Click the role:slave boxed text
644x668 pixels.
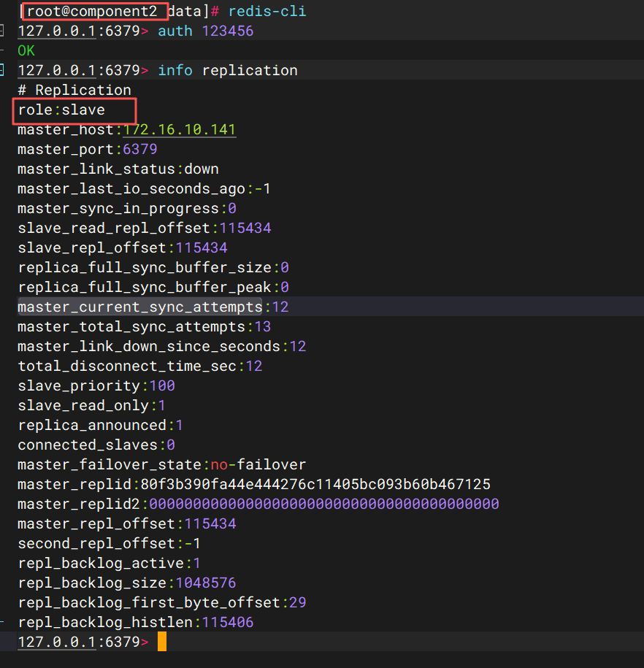pos(62,110)
